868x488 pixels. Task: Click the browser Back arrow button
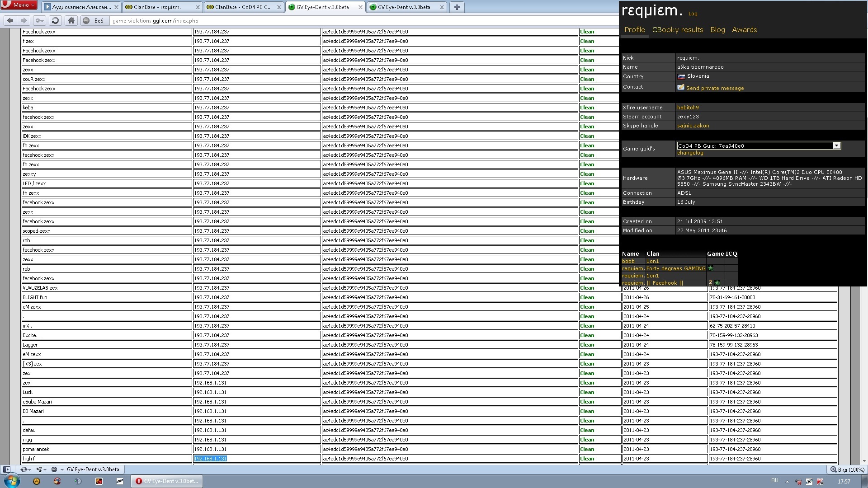10,20
